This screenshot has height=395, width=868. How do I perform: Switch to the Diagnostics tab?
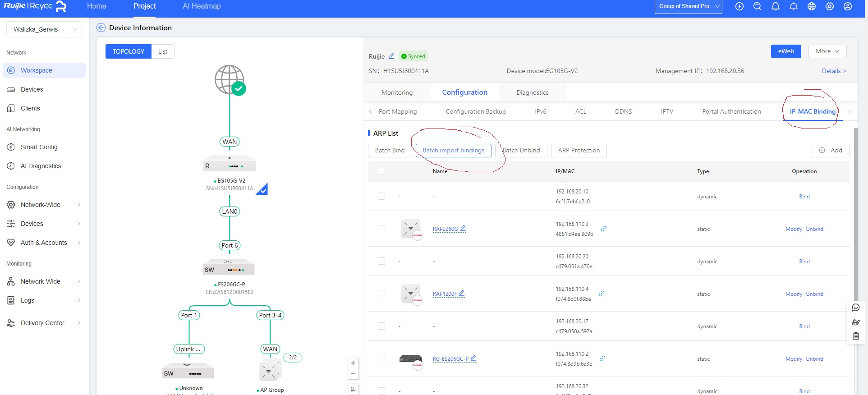coord(533,92)
